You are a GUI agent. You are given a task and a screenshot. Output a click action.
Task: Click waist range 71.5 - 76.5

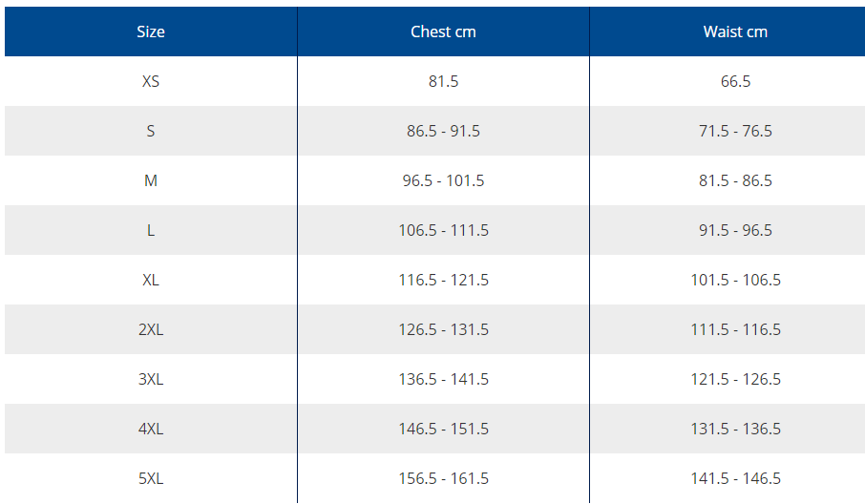tap(735, 131)
